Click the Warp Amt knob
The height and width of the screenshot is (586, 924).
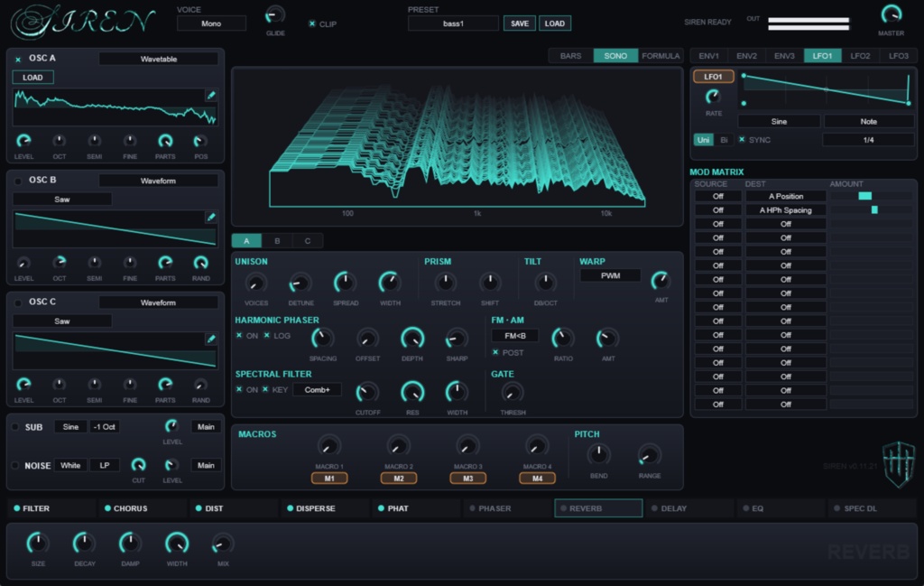[x=661, y=281]
